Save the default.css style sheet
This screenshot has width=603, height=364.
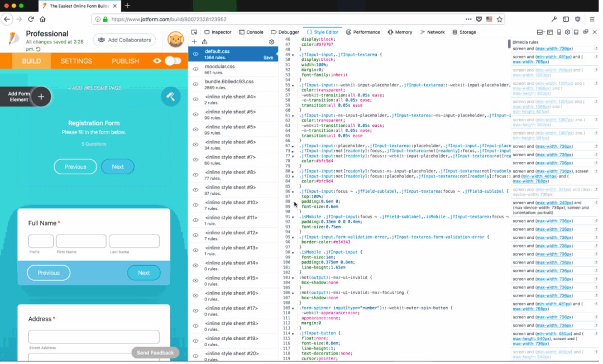[x=268, y=58]
